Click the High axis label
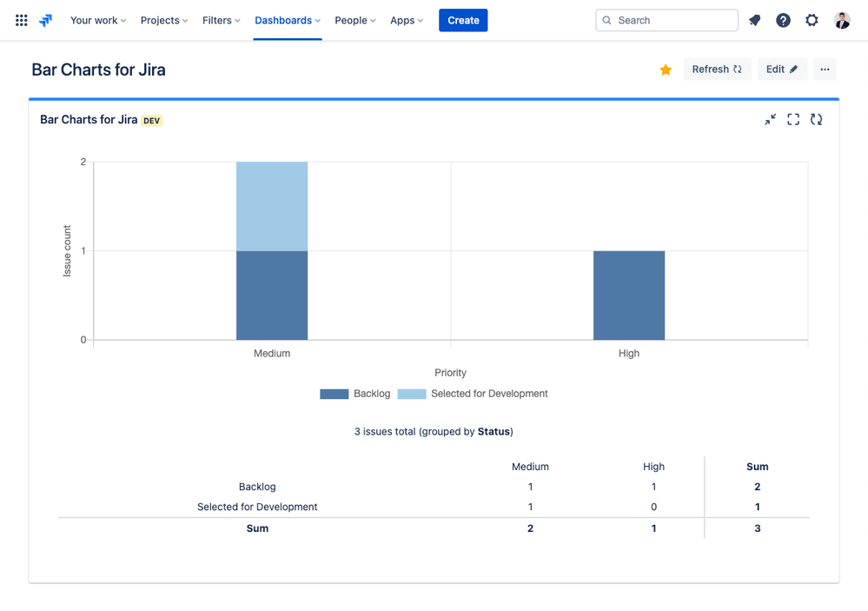This screenshot has width=868, height=611. pyautogui.click(x=629, y=354)
